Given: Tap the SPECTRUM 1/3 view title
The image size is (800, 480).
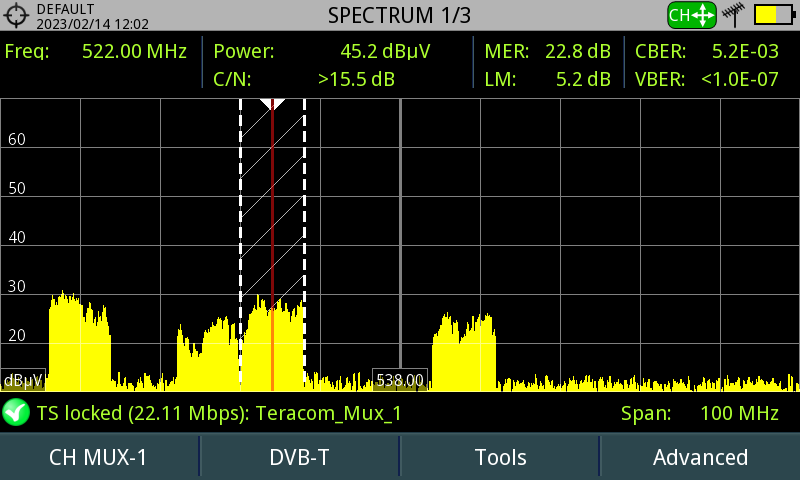Looking at the screenshot, I should [x=399, y=15].
